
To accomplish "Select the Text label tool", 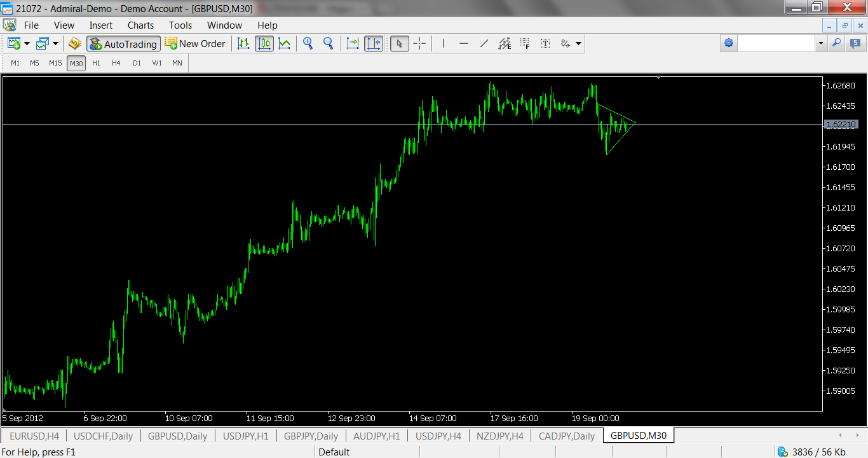I will click(545, 44).
